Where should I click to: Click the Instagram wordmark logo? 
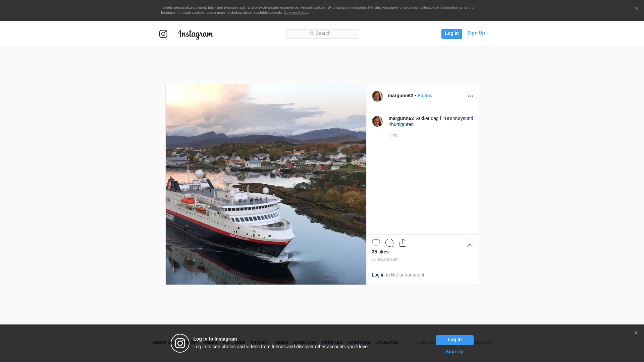point(196,34)
